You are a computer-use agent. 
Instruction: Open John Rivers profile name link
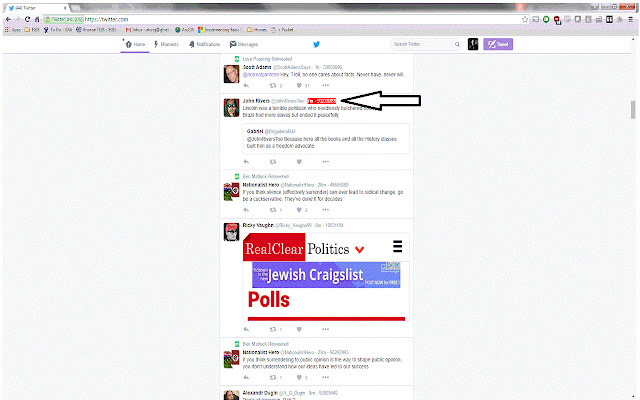tap(256, 101)
